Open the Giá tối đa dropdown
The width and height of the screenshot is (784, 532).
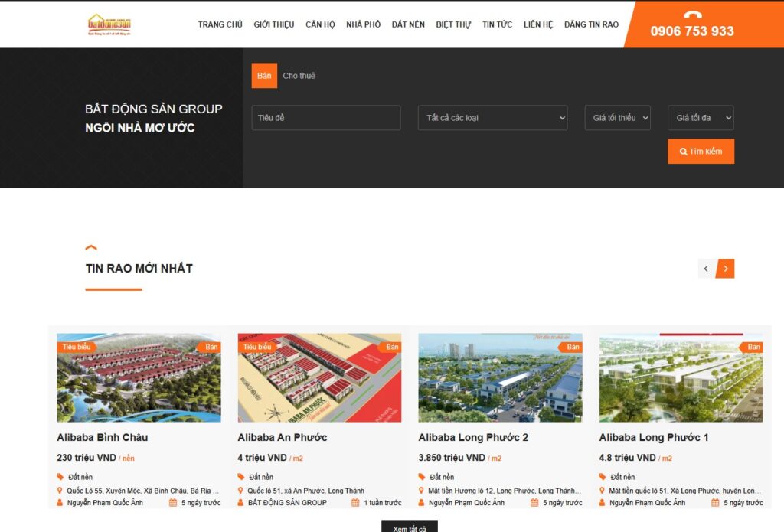(701, 117)
